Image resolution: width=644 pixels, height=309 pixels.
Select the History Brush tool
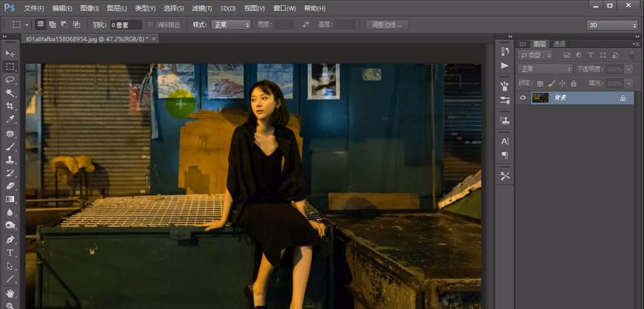coord(10,173)
